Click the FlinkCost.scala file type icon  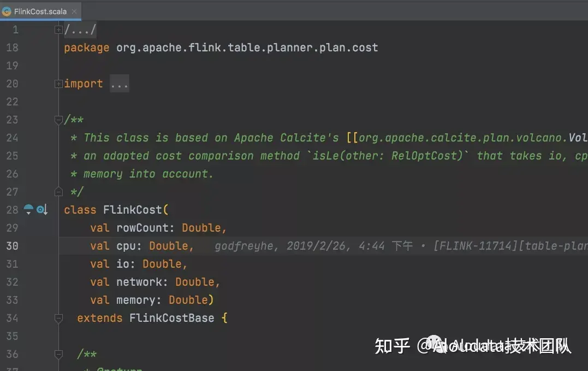[7, 11]
